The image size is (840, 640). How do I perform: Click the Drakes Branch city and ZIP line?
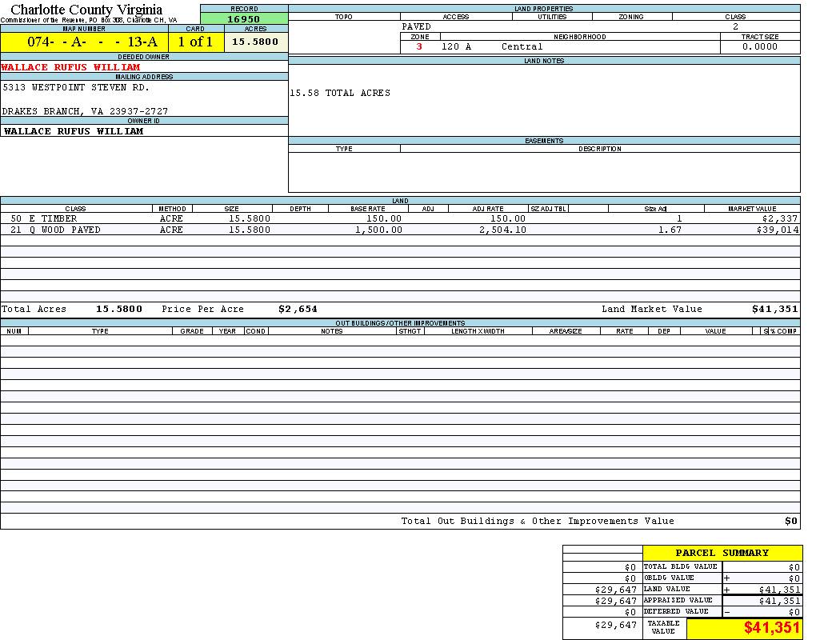pyautogui.click(x=85, y=111)
